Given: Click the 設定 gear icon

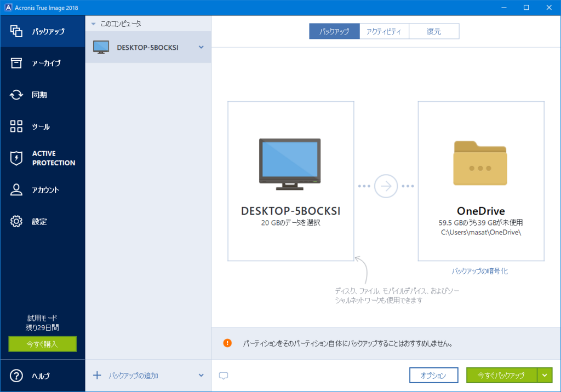Looking at the screenshot, I should pos(16,221).
